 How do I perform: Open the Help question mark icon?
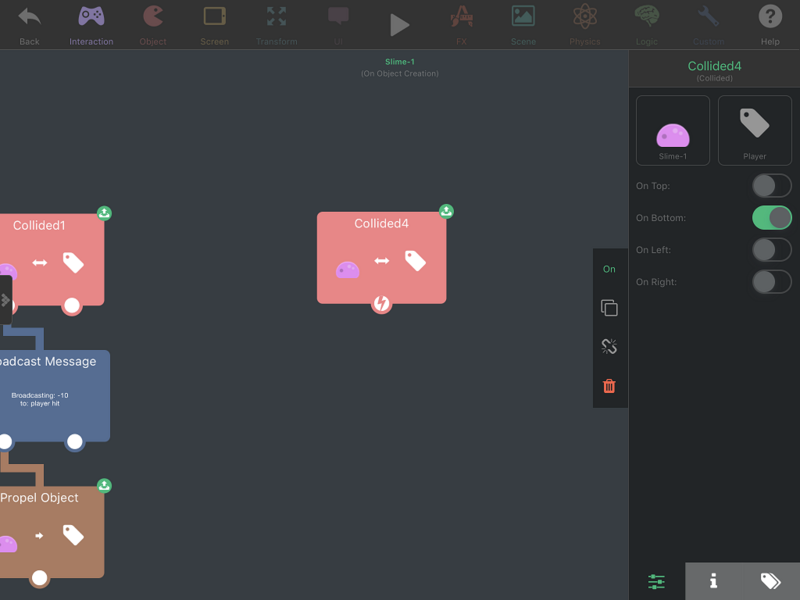tap(770, 25)
